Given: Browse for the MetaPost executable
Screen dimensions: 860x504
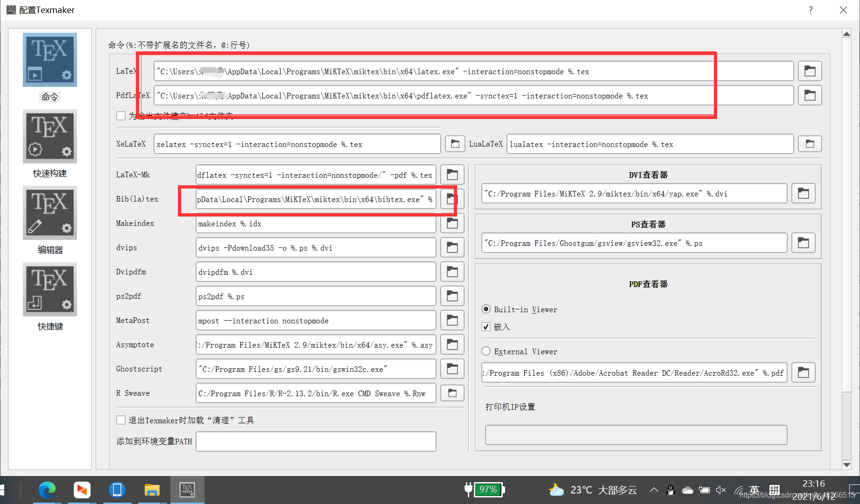Looking at the screenshot, I should 452,320.
